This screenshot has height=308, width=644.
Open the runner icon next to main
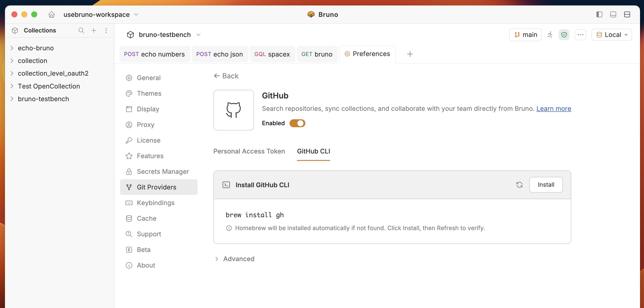click(550, 35)
